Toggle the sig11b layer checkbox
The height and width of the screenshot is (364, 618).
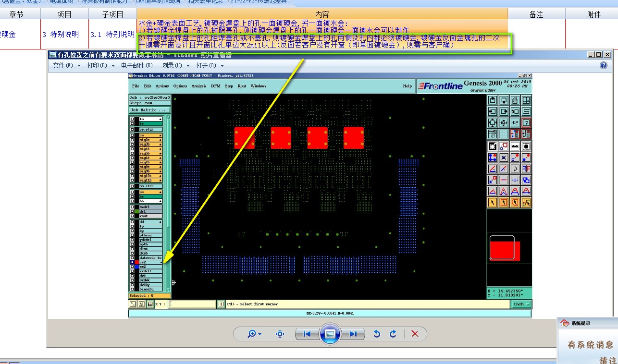pyautogui.click(x=132, y=180)
